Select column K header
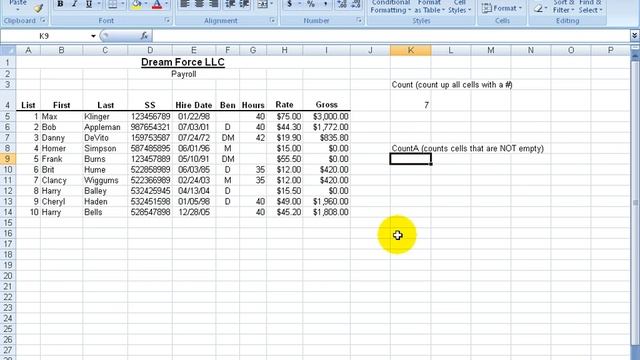The width and height of the screenshot is (640, 360). coord(410,50)
